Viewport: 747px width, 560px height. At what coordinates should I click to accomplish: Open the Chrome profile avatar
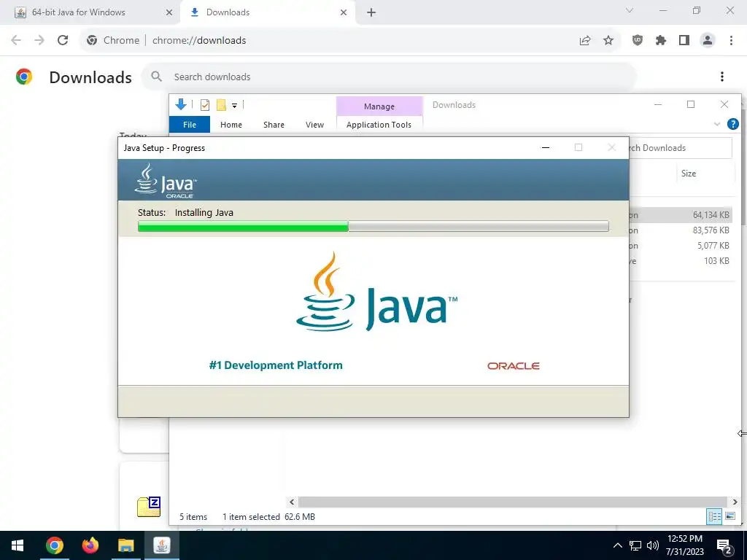708,41
